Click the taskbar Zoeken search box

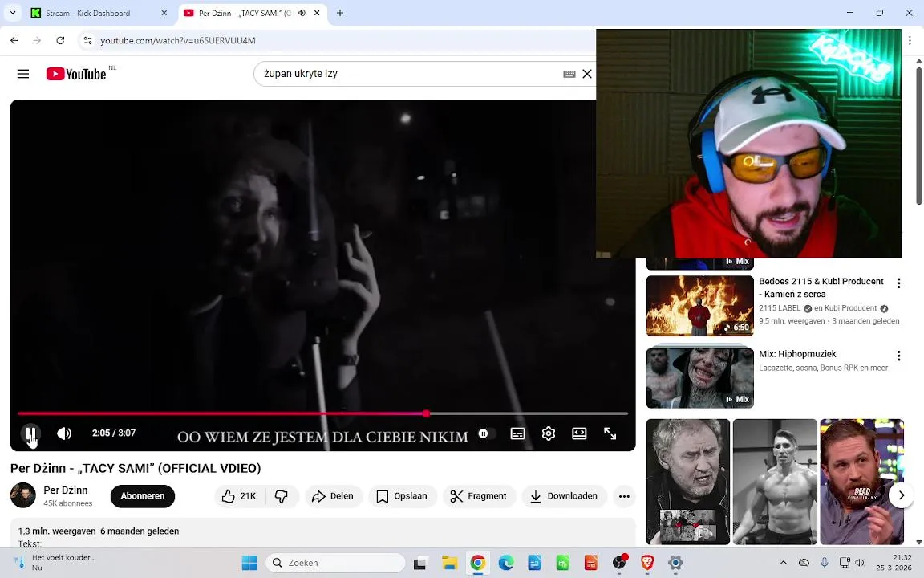[336, 563]
